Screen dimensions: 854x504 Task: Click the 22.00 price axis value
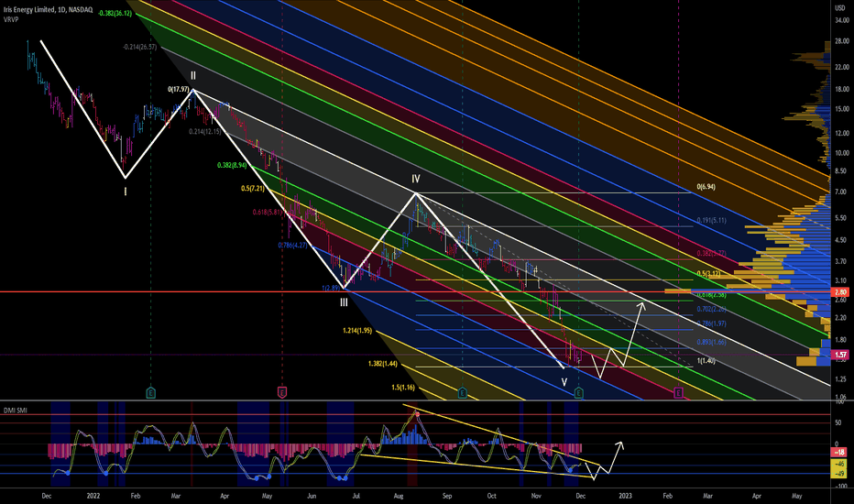point(842,67)
